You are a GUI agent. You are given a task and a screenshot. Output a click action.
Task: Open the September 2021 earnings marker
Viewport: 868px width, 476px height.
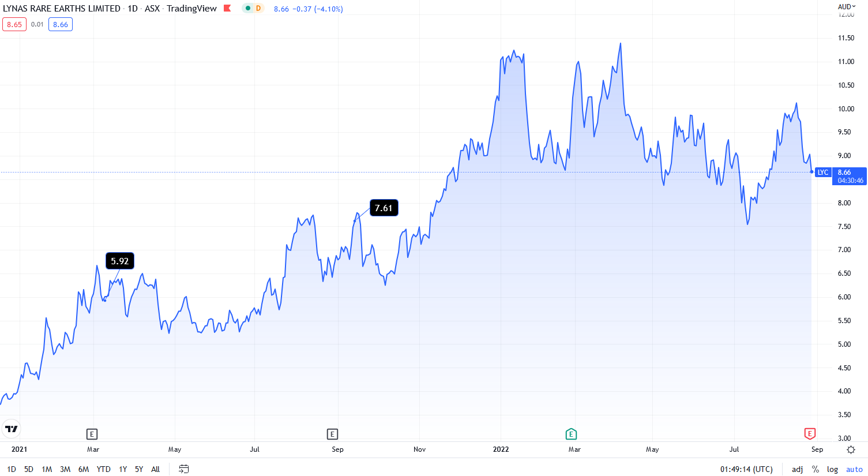coord(332,434)
